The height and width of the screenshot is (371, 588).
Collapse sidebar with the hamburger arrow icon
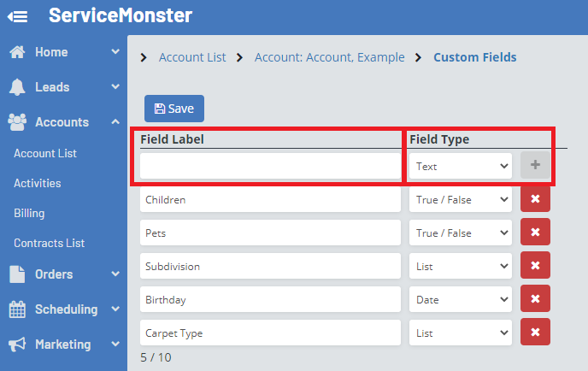click(x=19, y=16)
